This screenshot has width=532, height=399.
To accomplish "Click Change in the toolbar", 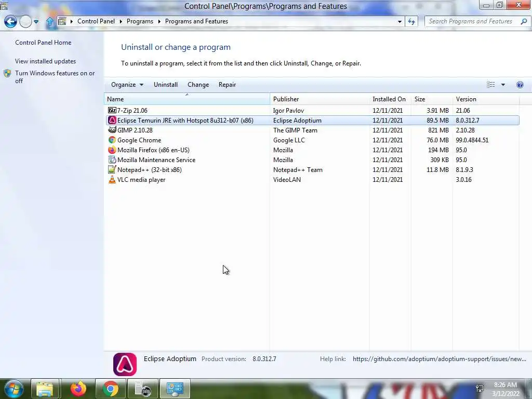I will (x=198, y=85).
